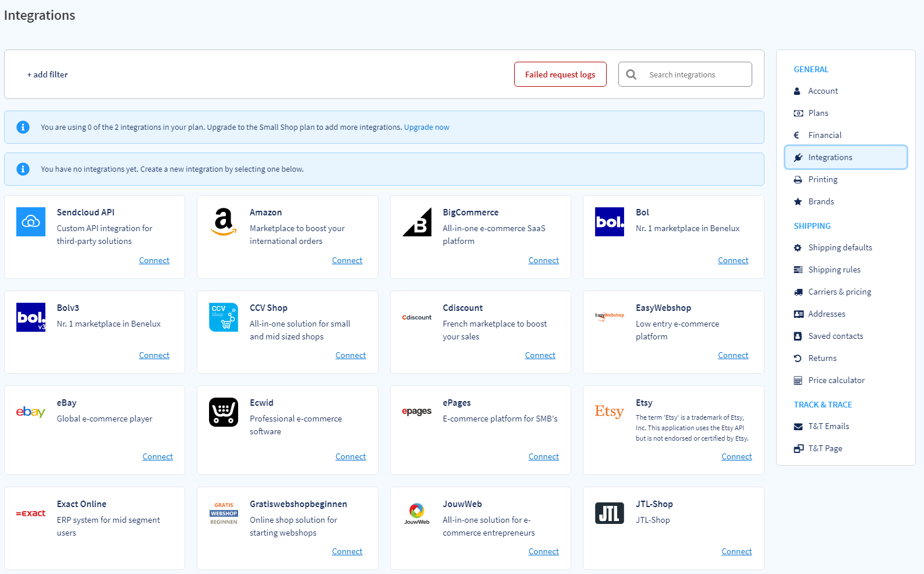Screen dimensions: 924x574
Task: Open the add filter option
Action: click(x=47, y=75)
